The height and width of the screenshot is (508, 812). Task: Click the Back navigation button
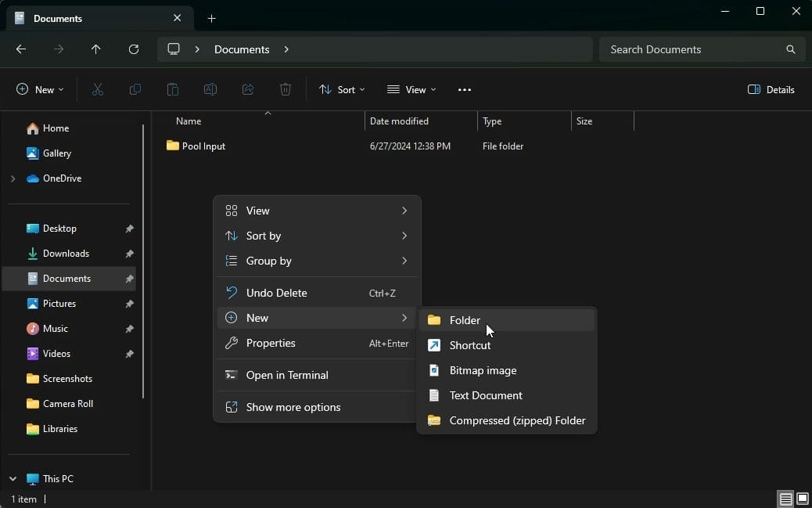(x=21, y=49)
